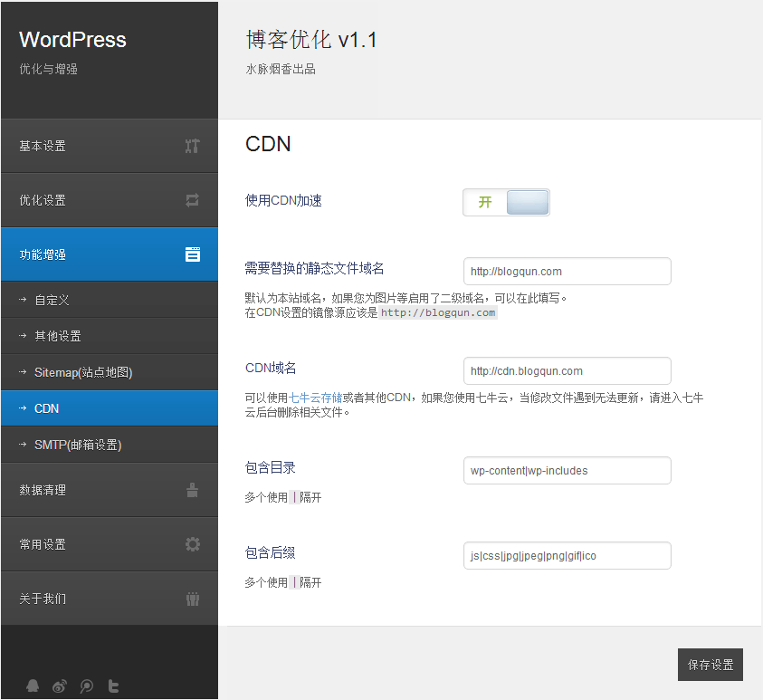763x700 pixels.
Task: Open the 优化设置 menu section
Action: (110, 200)
